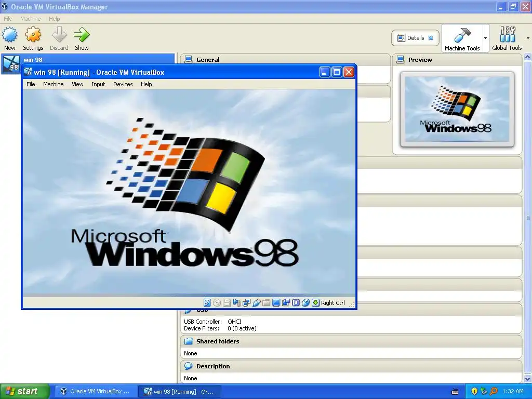This screenshot has width=532, height=399.
Task: Click the Manager scrollbar down arrow
Action: coord(528,379)
